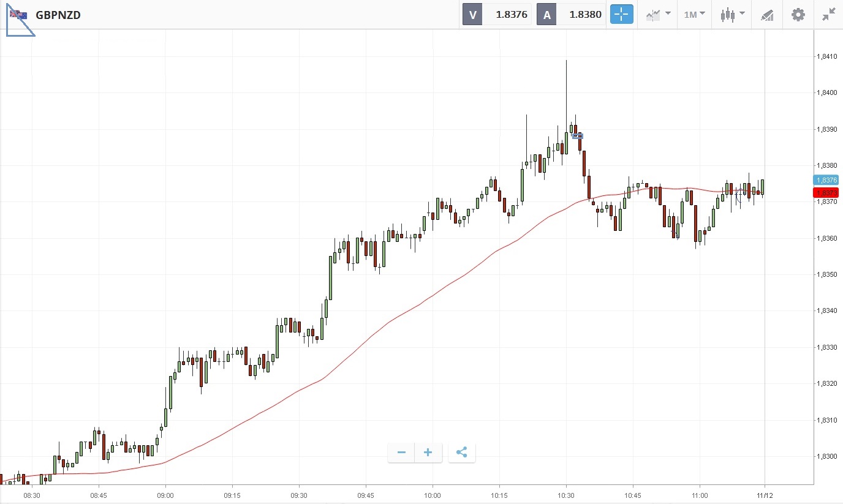Zoom in with the plus button
The width and height of the screenshot is (843, 504).
click(428, 453)
